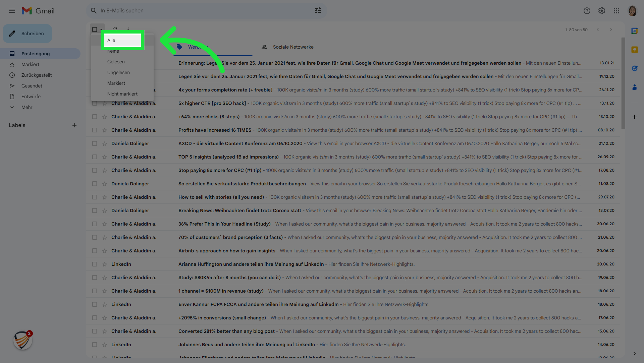This screenshot has height=363, width=644.
Task: Click the select-all checkbox dropdown arrow
Action: coord(101,29)
